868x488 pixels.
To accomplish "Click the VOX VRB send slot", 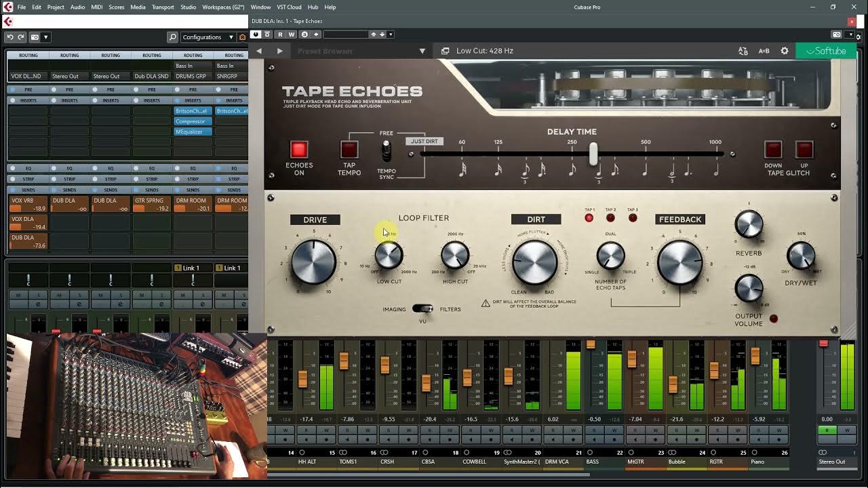I will pos(28,204).
